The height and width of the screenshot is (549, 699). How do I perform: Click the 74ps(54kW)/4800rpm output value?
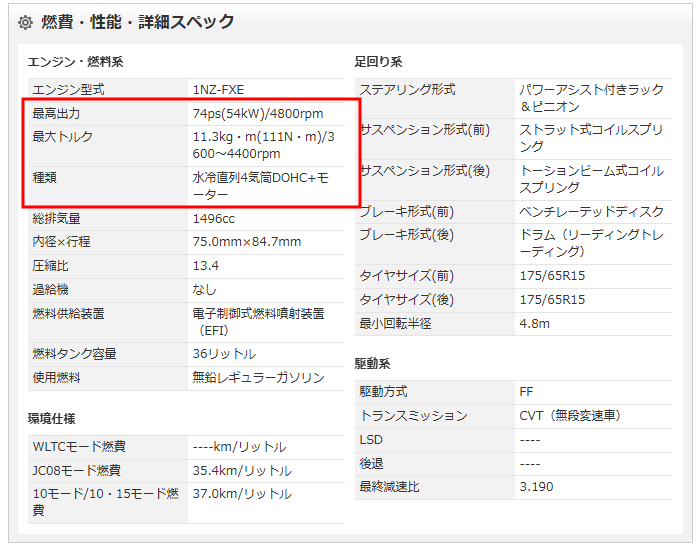pyautogui.click(x=258, y=114)
